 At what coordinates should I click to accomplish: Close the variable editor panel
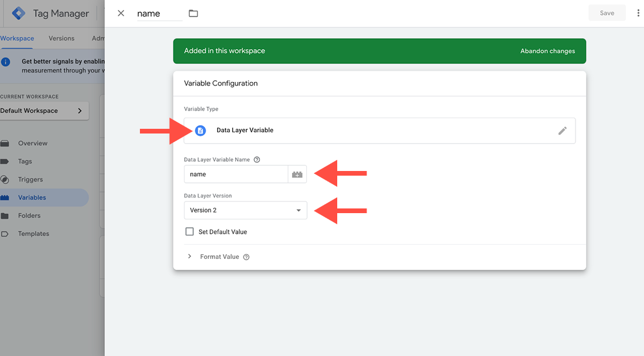(121, 13)
